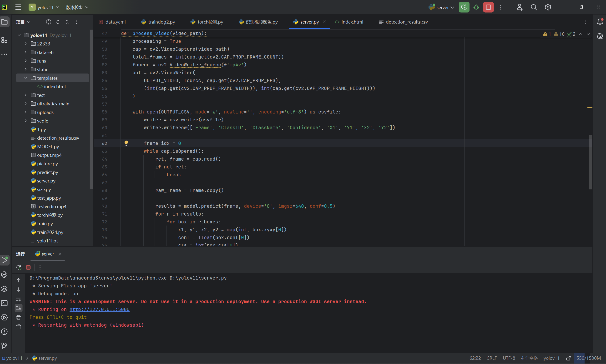Toggle scroll to end in console
This screenshot has width=606, height=364.
(19, 308)
